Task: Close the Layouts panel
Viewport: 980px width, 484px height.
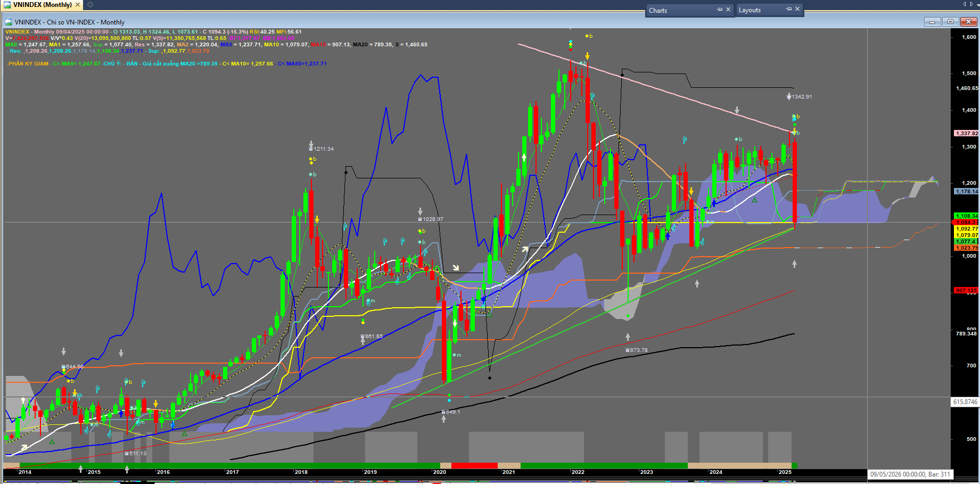Action: point(797,9)
